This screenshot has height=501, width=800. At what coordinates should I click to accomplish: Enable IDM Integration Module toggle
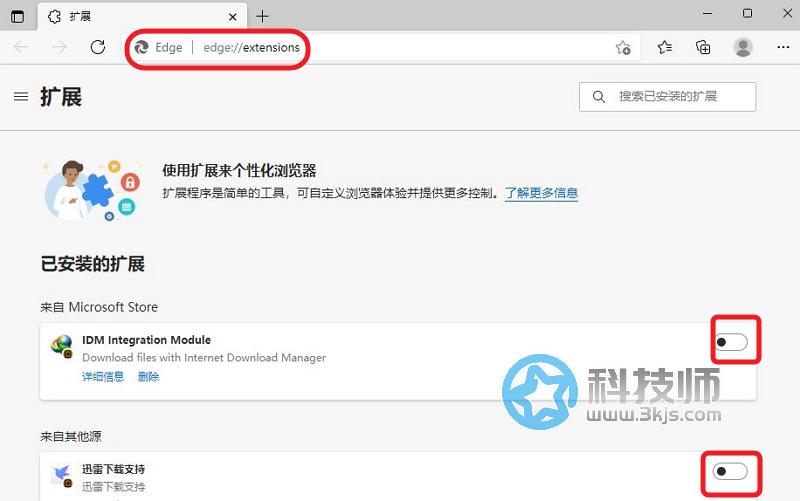click(x=731, y=342)
